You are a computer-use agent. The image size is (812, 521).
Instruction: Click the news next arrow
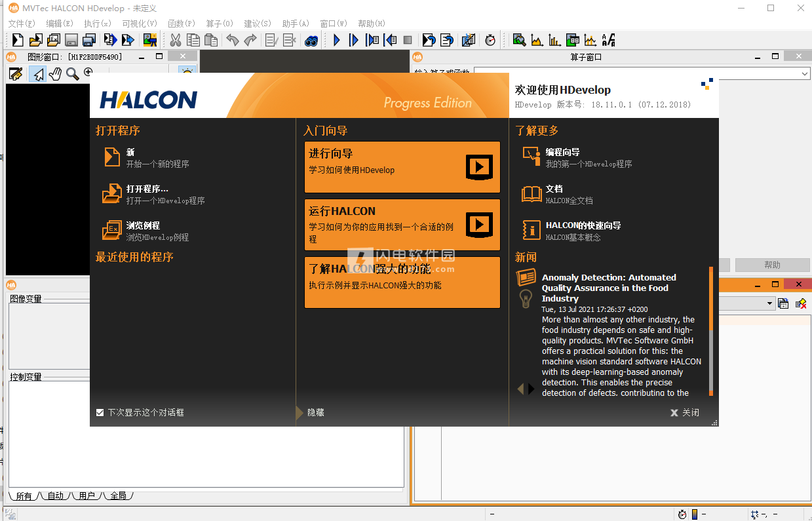click(532, 389)
